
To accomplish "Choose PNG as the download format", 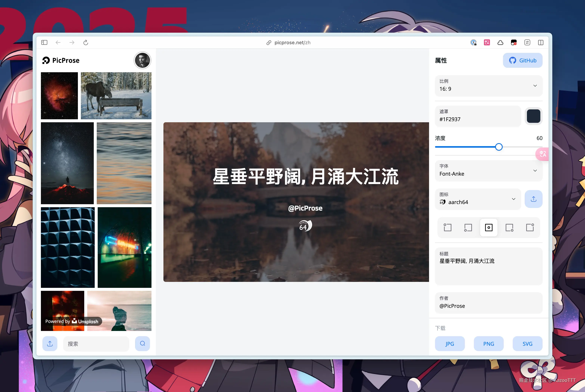I will [488, 343].
